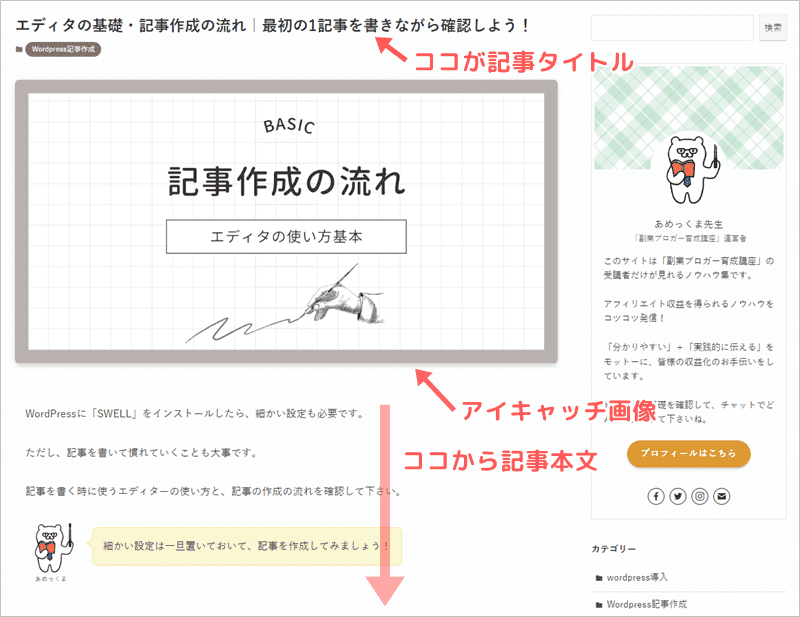Click the yellow speech bubble text box
Viewport: 800px width, 617px height.
click(246, 546)
